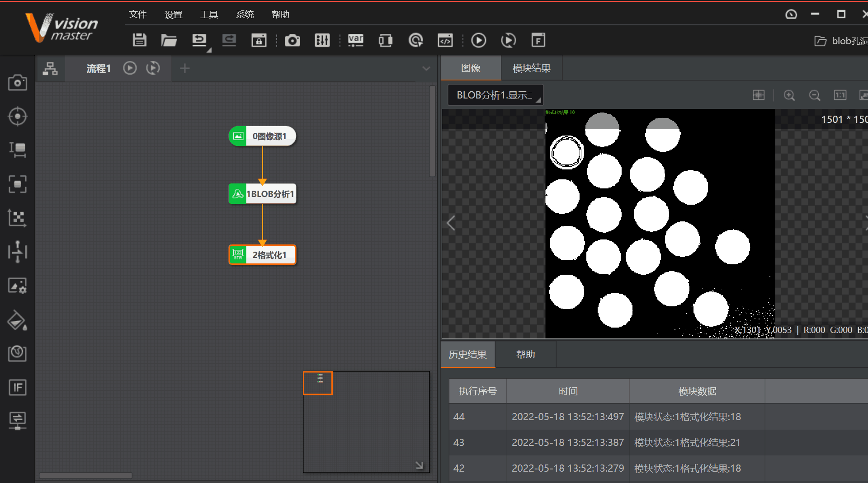
Task: Open the global script icon
Action: 445,40
